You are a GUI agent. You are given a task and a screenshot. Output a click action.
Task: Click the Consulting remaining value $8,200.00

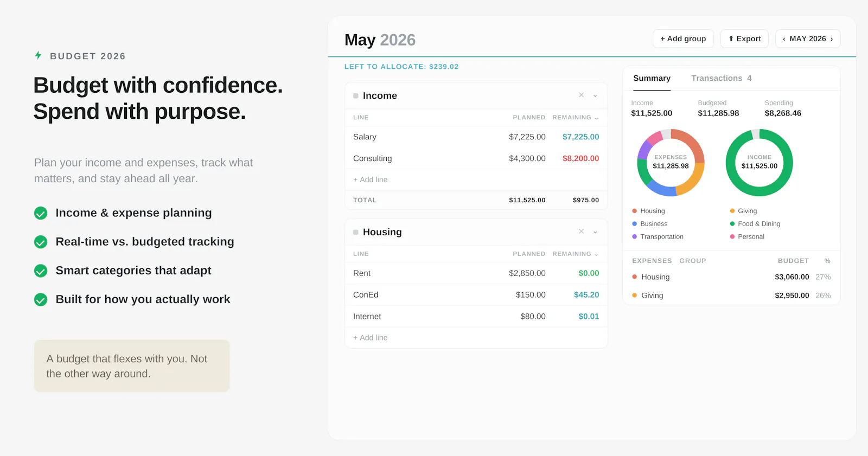tap(580, 158)
